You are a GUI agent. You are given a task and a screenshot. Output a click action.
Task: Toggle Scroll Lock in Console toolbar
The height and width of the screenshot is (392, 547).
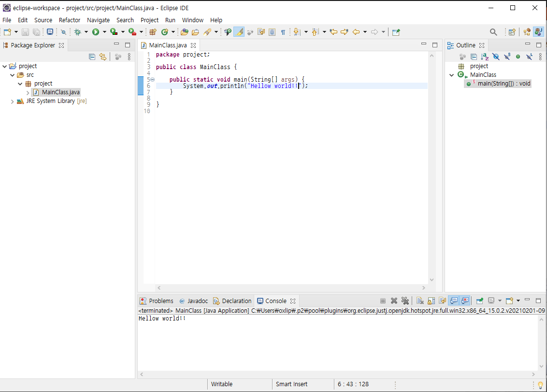pyautogui.click(x=431, y=301)
